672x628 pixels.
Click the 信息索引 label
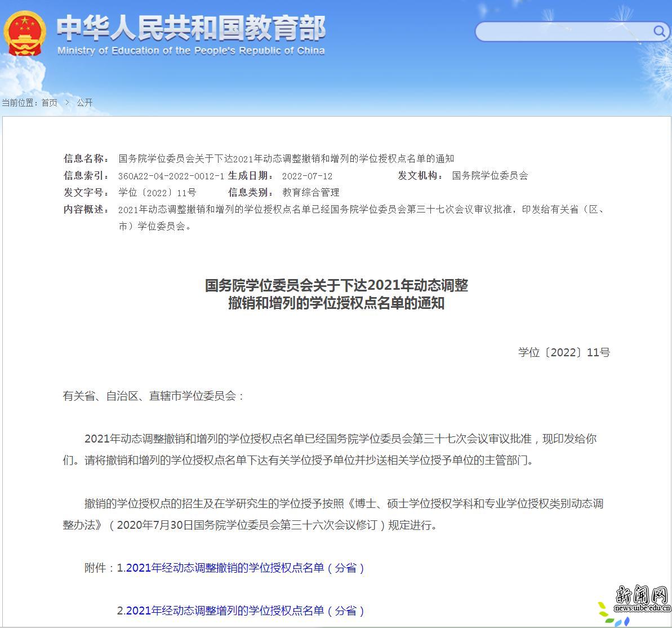pyautogui.click(x=85, y=175)
